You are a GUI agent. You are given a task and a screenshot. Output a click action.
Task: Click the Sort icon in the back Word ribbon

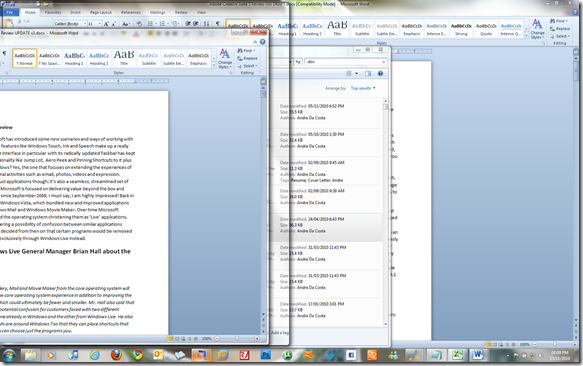207,23
